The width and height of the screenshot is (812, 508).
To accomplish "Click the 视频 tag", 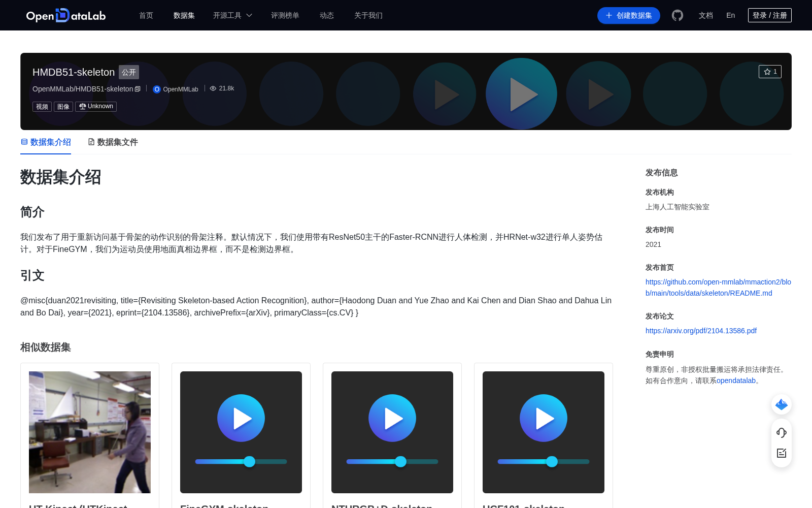I will [42, 107].
